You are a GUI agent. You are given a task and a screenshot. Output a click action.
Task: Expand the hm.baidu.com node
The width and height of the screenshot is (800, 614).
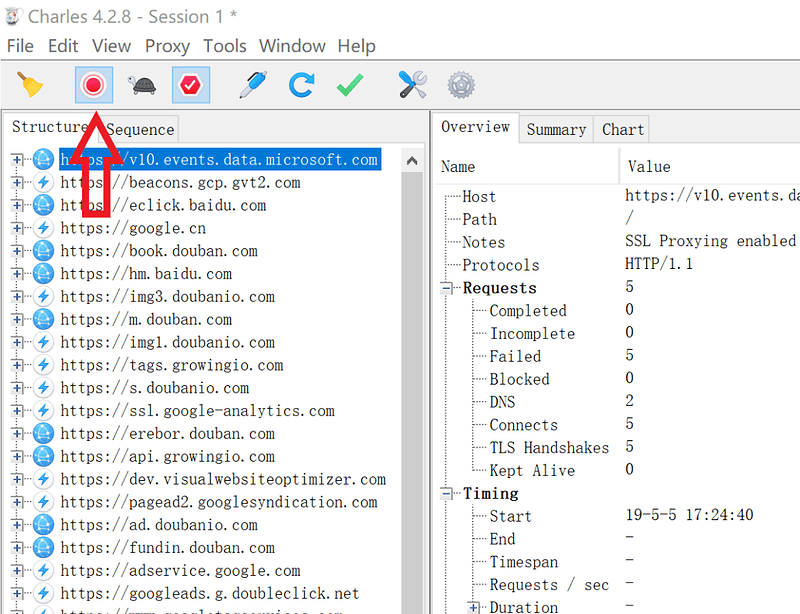17,274
